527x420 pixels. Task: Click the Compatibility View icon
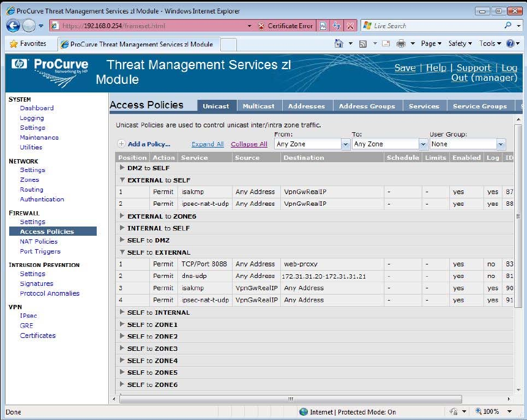[323, 26]
